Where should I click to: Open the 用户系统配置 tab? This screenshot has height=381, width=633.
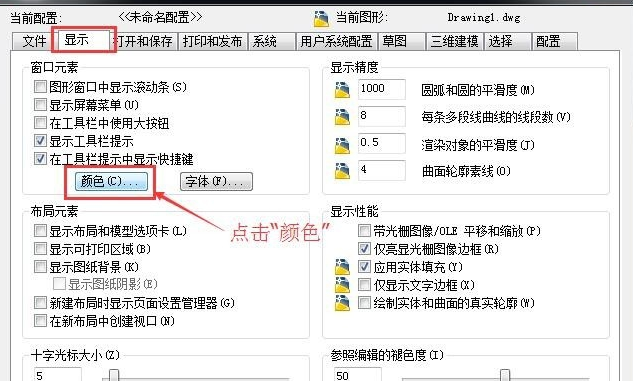[x=337, y=41]
